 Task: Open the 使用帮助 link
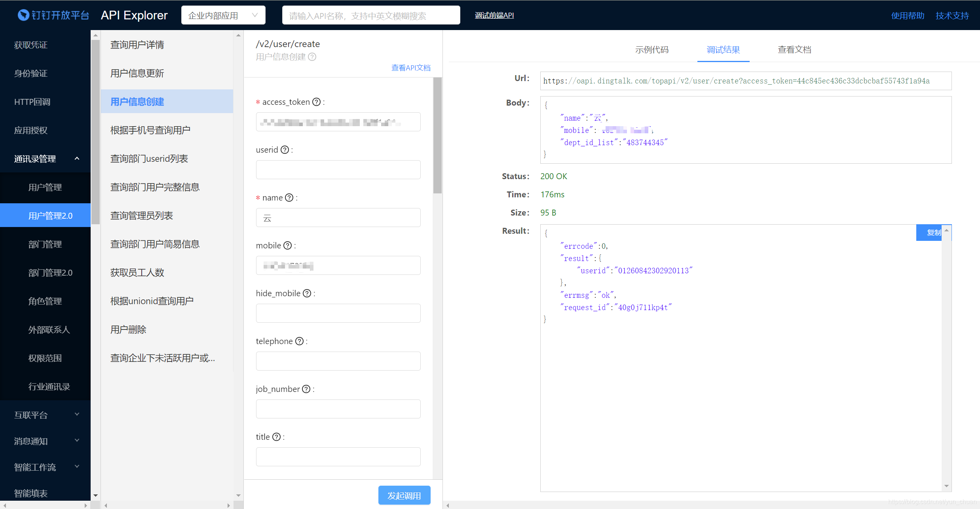click(908, 15)
